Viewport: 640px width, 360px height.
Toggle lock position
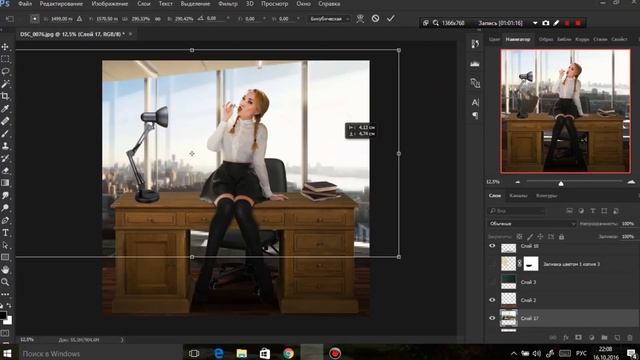(540, 237)
